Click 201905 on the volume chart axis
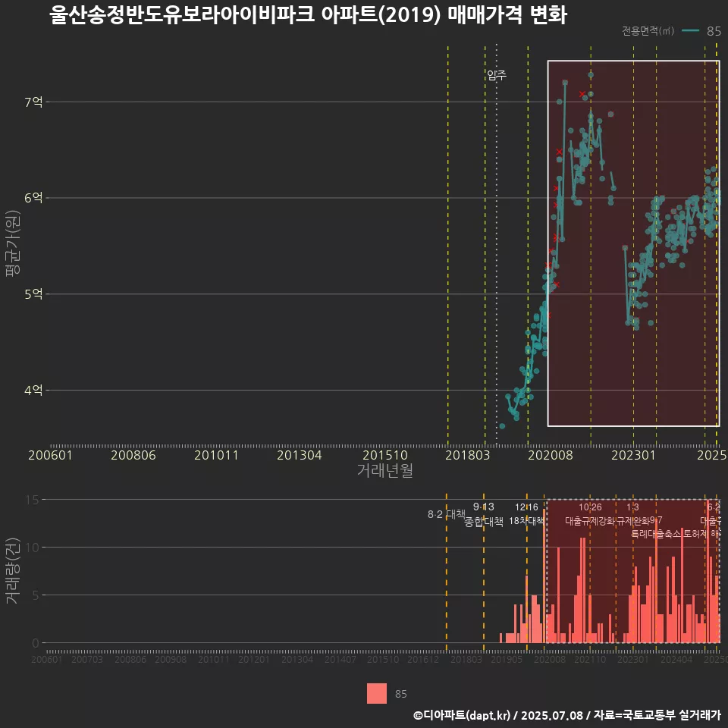Viewport: 728px width, 728px height. tap(507, 659)
